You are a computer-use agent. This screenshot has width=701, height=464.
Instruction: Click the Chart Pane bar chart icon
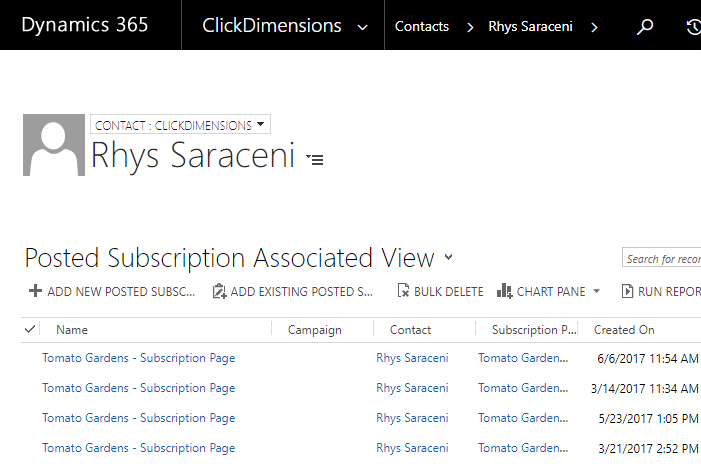coord(504,291)
